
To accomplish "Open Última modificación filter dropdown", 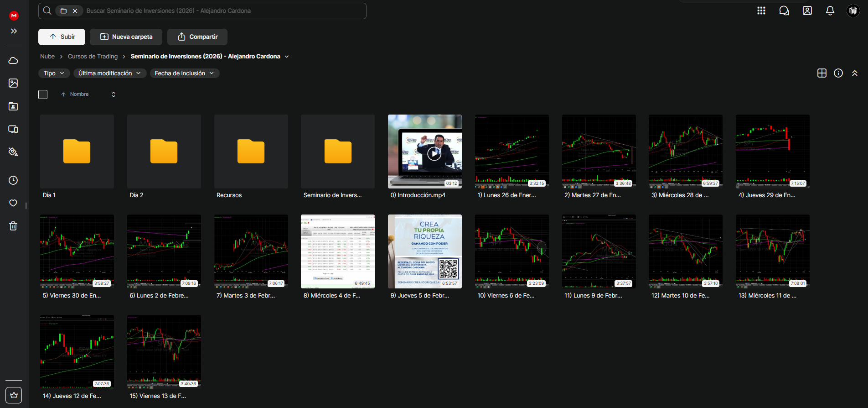I will click(109, 73).
